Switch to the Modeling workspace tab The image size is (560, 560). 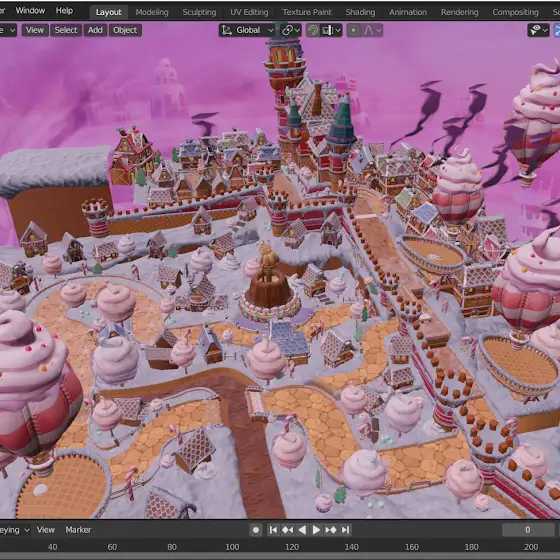tap(152, 12)
